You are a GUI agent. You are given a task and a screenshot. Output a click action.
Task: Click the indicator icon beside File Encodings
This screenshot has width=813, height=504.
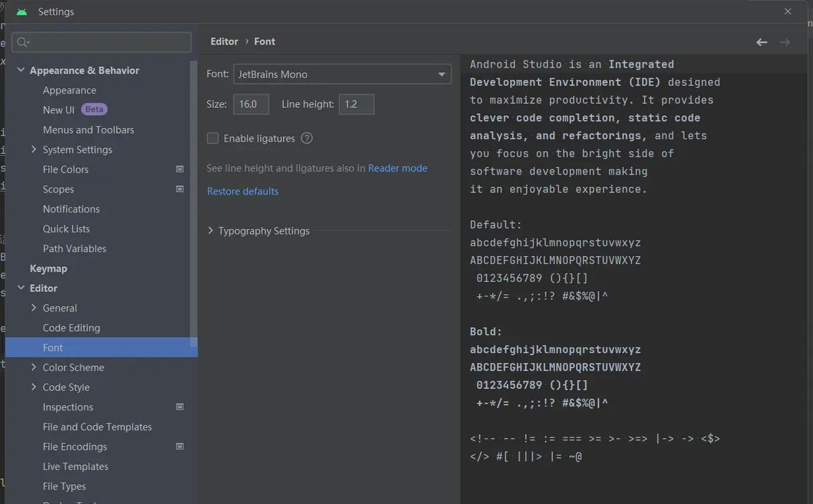coord(180,446)
